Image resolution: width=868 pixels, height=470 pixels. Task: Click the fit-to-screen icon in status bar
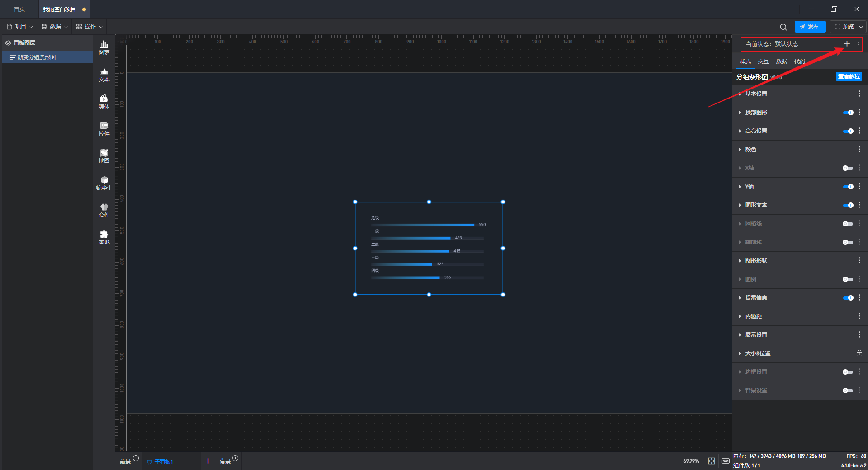tap(712, 461)
